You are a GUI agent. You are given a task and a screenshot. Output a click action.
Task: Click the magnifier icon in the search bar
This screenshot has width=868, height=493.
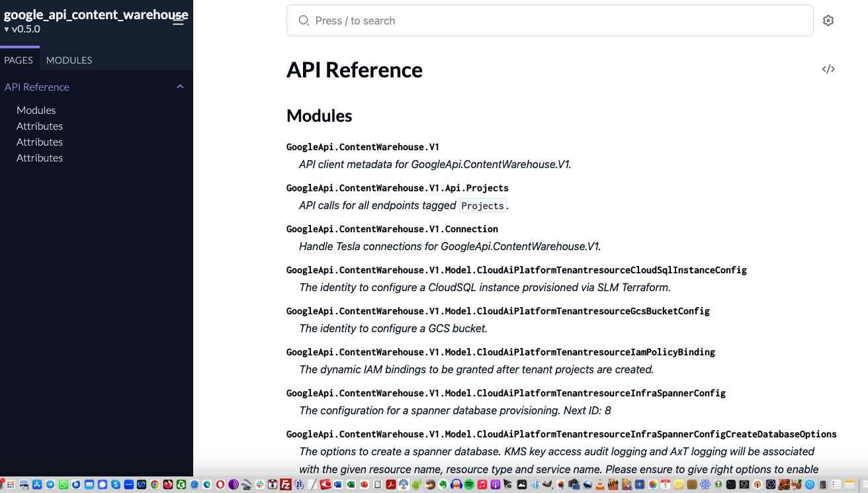pos(304,21)
